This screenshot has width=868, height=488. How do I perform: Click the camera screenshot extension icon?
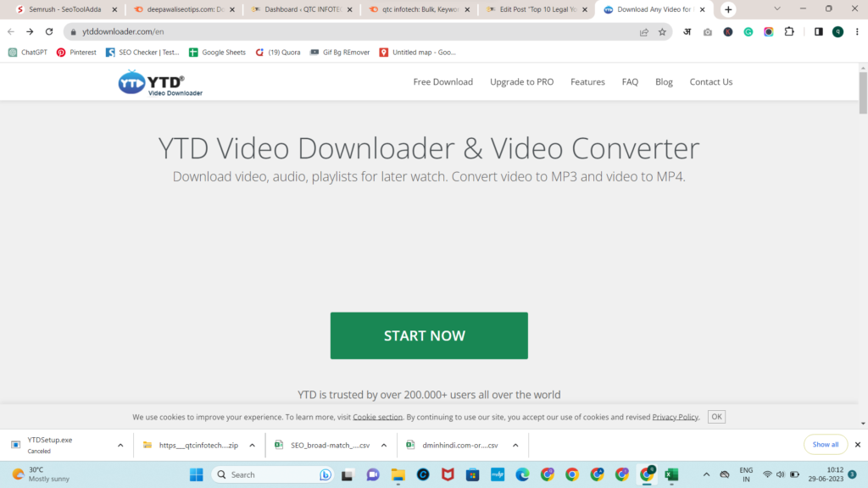click(708, 32)
